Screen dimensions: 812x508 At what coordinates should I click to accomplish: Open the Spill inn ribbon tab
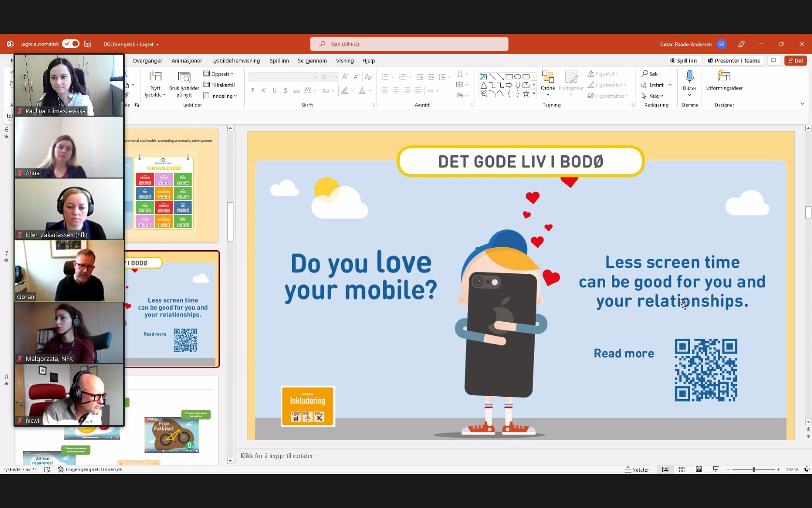click(279, 61)
